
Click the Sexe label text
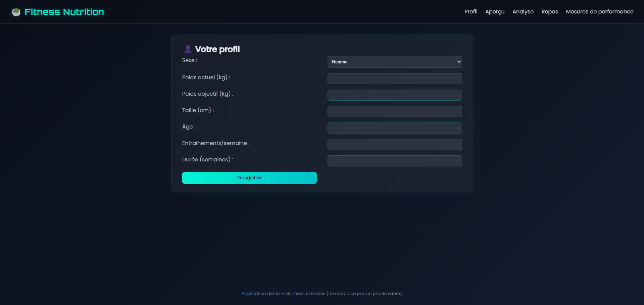coord(190,60)
